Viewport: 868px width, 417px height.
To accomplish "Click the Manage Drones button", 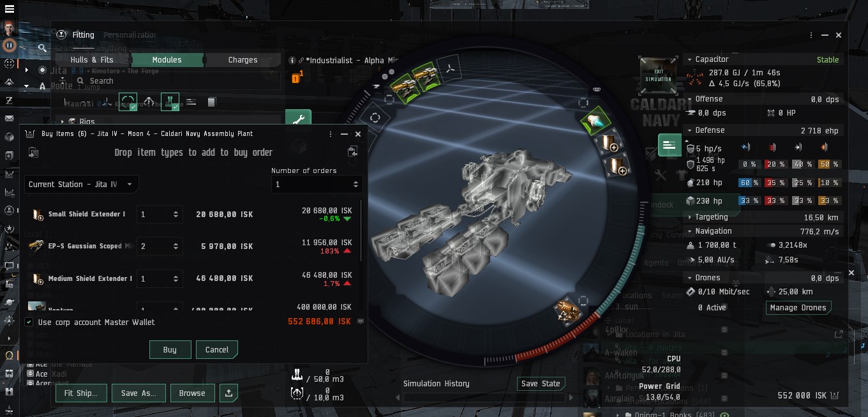I will [x=798, y=308].
